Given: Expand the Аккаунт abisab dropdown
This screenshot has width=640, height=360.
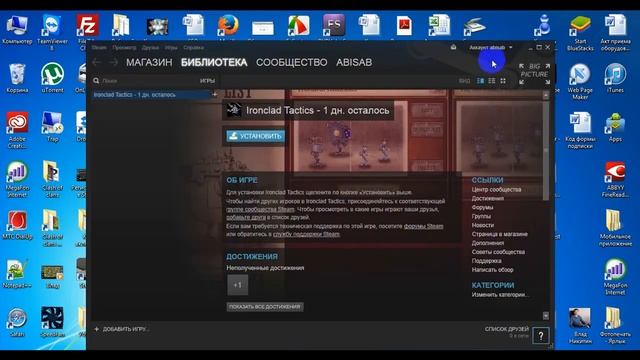Looking at the screenshot, I should [x=491, y=47].
